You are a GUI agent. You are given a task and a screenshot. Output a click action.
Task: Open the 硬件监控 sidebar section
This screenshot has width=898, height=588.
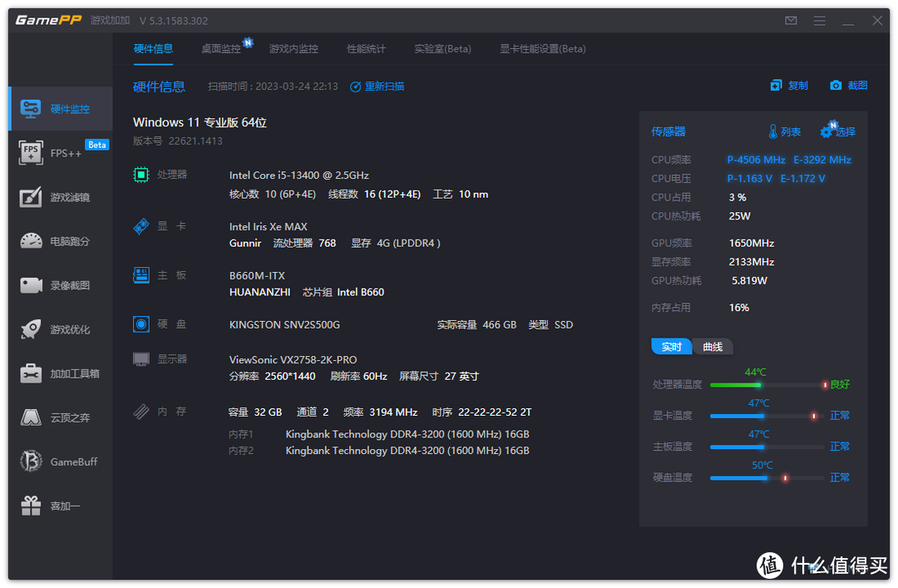click(62, 109)
